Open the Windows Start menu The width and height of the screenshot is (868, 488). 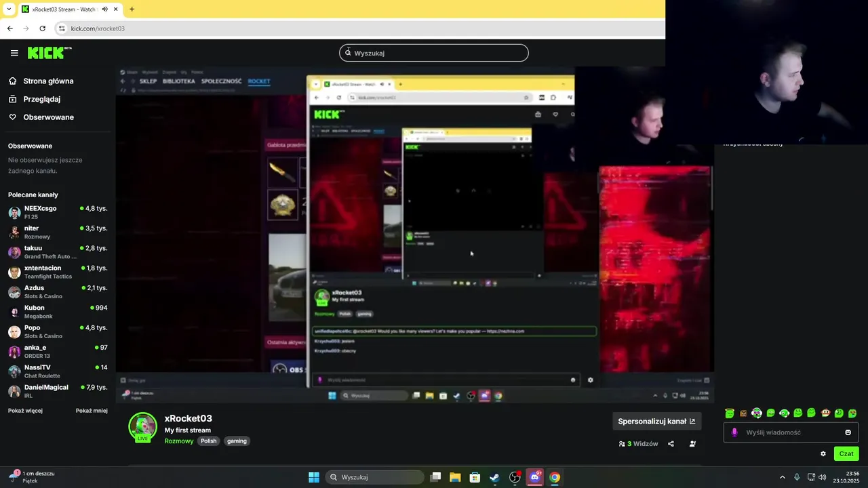pyautogui.click(x=314, y=477)
